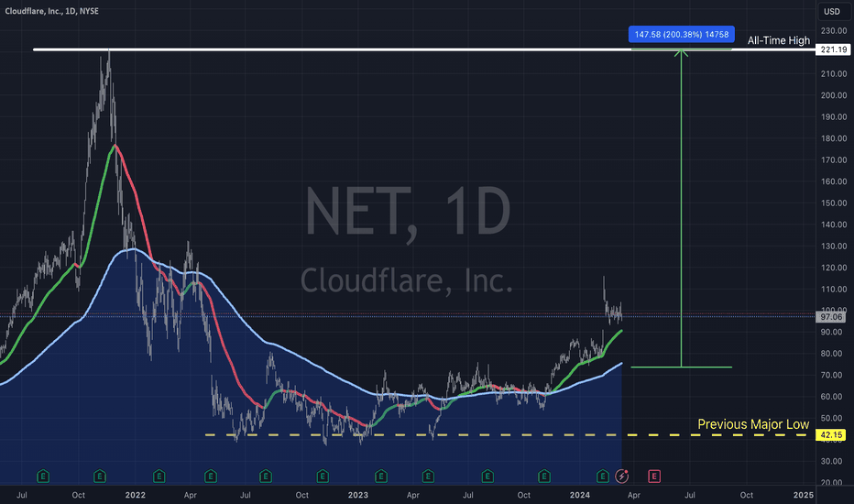Click the 97.06 current price label

(x=830, y=316)
